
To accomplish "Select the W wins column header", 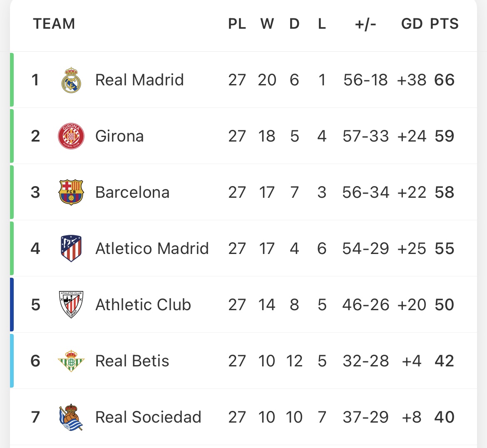I will click(x=267, y=24).
